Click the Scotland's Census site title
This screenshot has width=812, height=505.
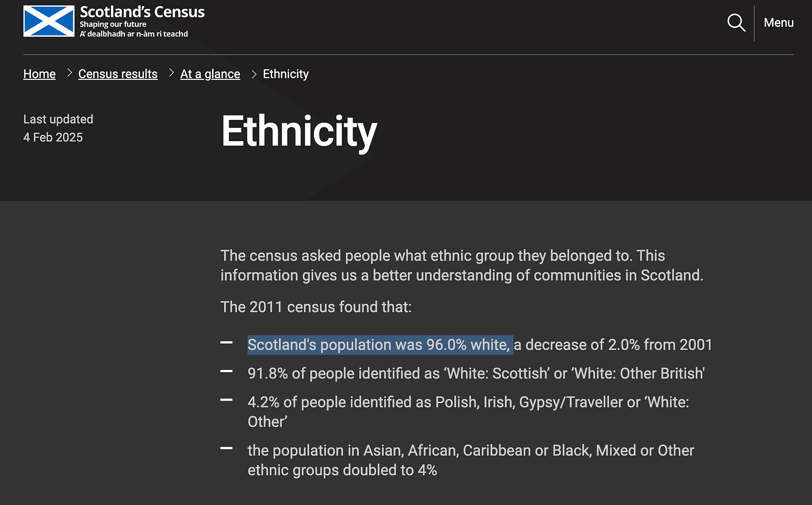point(142,12)
